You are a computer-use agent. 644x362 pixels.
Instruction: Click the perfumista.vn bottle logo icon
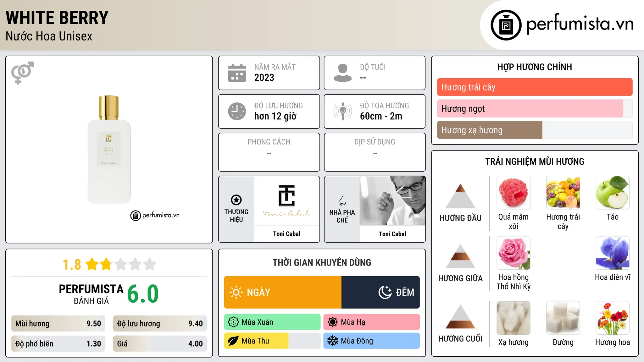tap(506, 25)
